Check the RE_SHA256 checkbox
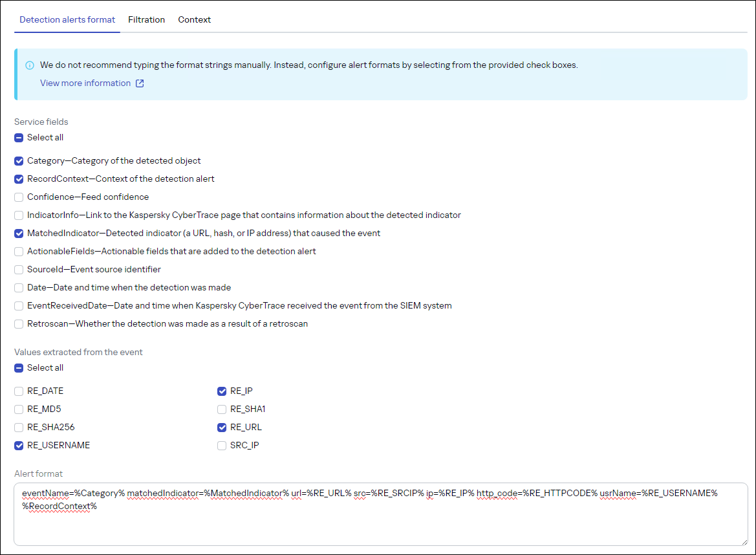 point(19,428)
